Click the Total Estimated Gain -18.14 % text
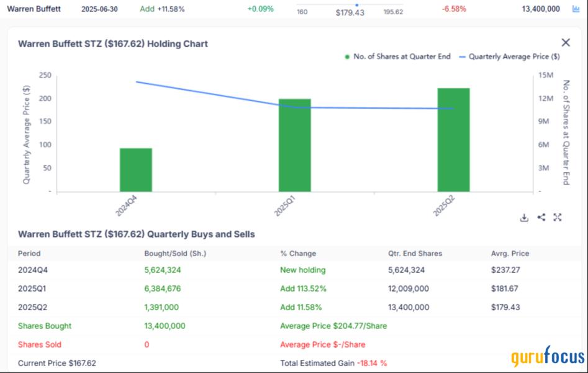 click(x=334, y=363)
